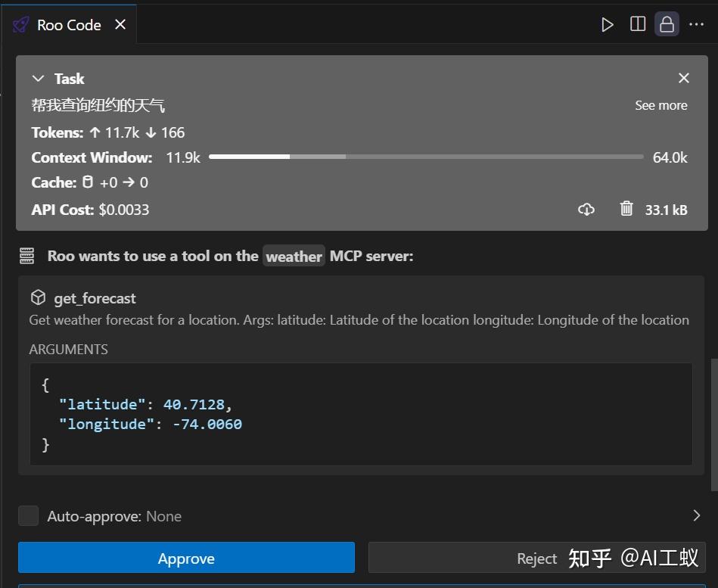The height and width of the screenshot is (588, 718).
Task: Expand Auto-approve options with the right chevron
Action: click(x=697, y=515)
